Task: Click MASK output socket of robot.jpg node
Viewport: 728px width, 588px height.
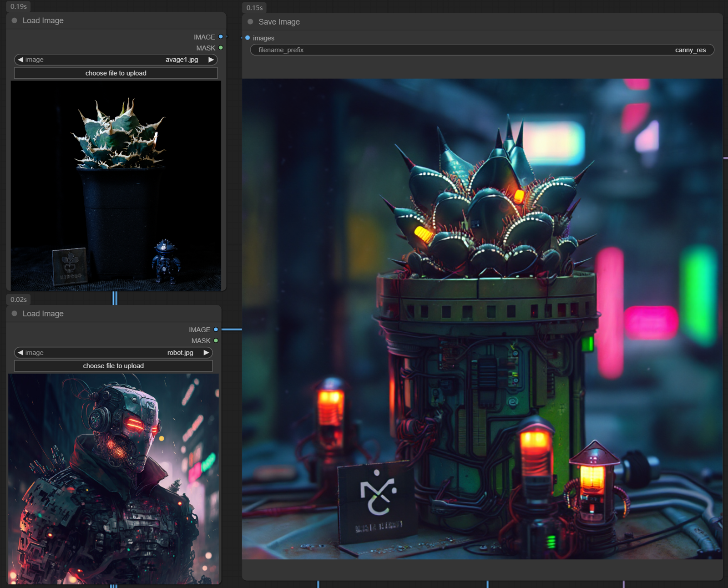Action: tap(216, 340)
